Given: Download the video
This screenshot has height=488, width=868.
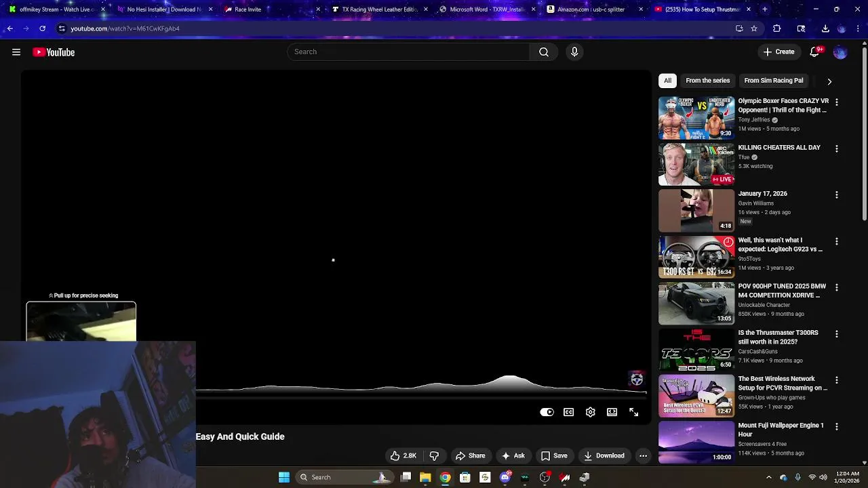Looking at the screenshot, I should (604, 456).
